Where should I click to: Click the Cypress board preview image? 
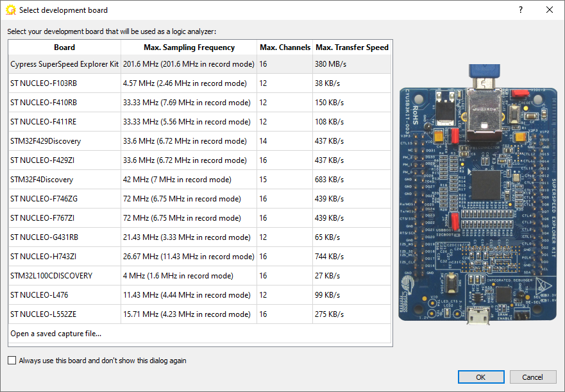pyautogui.click(x=478, y=194)
